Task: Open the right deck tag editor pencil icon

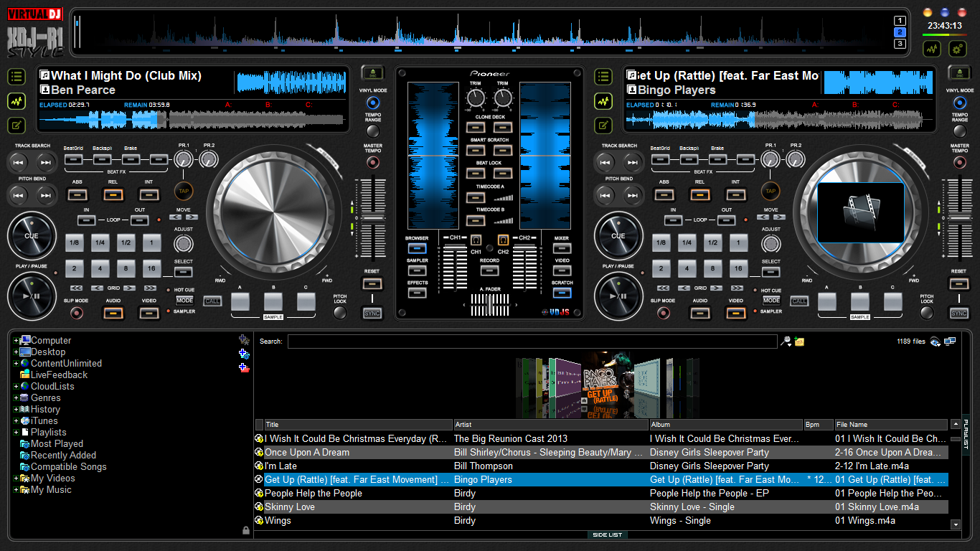Action: 603,126
